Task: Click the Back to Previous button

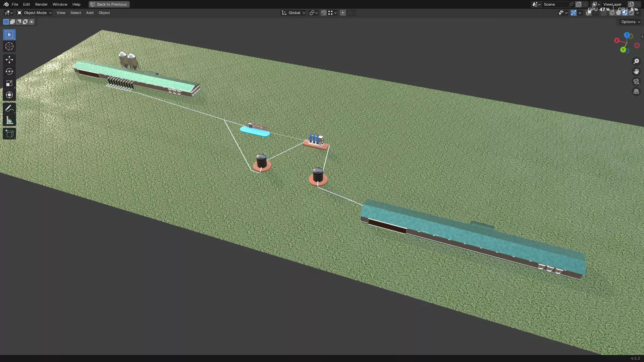Action: click(109, 4)
